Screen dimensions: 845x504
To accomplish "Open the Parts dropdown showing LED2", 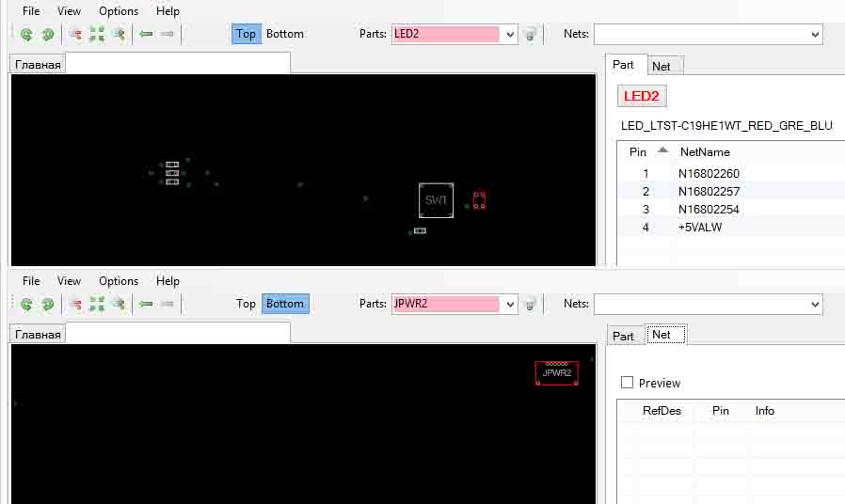I will (510, 35).
